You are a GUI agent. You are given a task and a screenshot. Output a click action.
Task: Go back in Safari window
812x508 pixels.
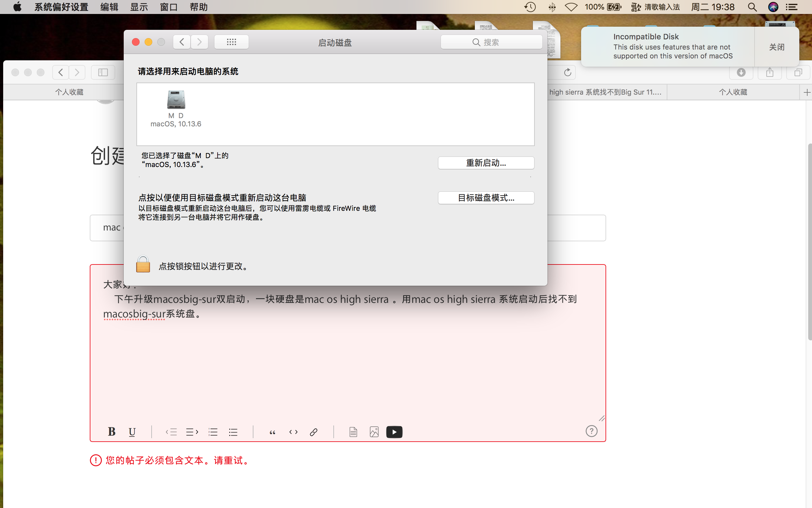(61, 72)
